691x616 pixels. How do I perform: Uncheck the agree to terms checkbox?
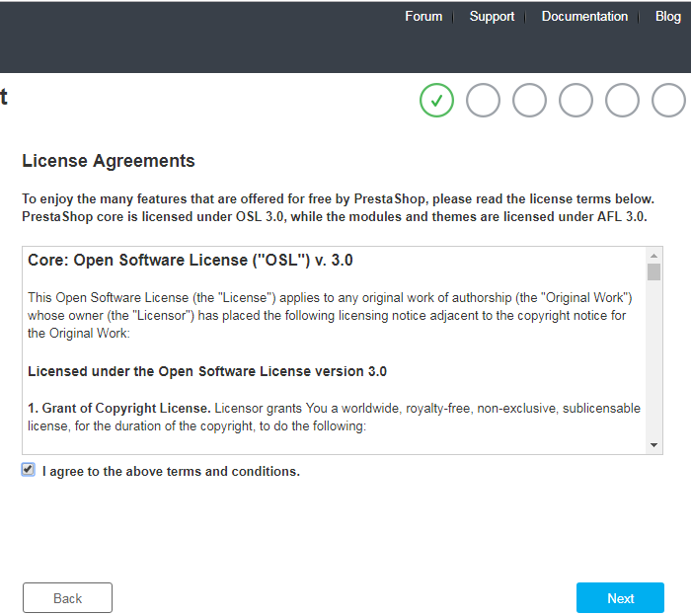(x=29, y=470)
